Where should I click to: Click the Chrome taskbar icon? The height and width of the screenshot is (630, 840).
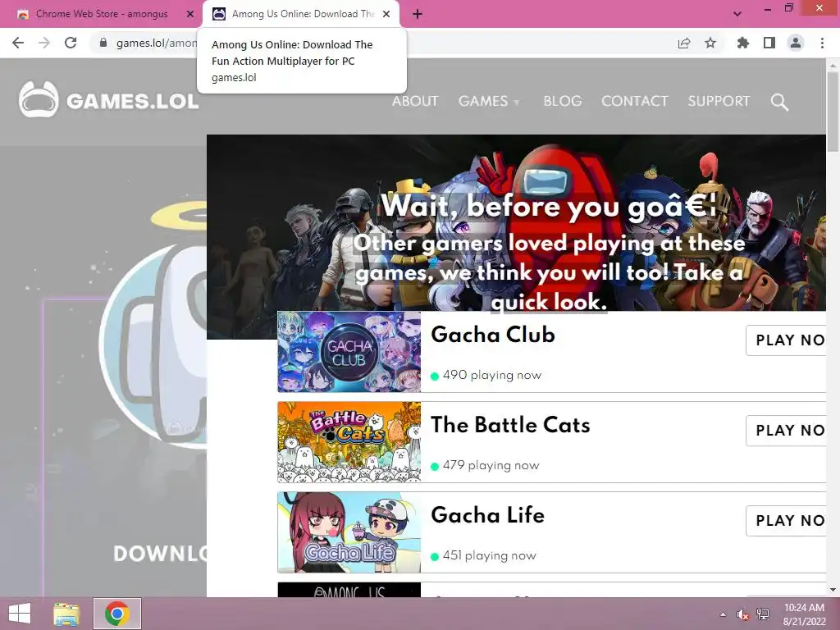[x=117, y=614]
